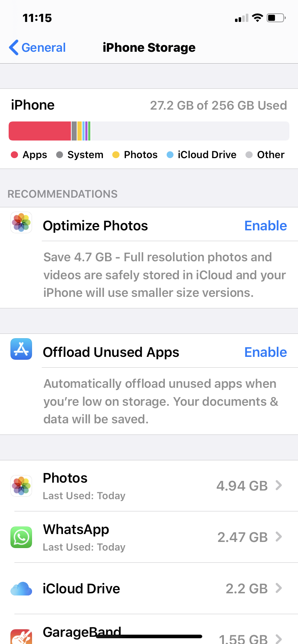
Task: Enable Offload Unused Apps recommendation
Action: [x=265, y=352]
